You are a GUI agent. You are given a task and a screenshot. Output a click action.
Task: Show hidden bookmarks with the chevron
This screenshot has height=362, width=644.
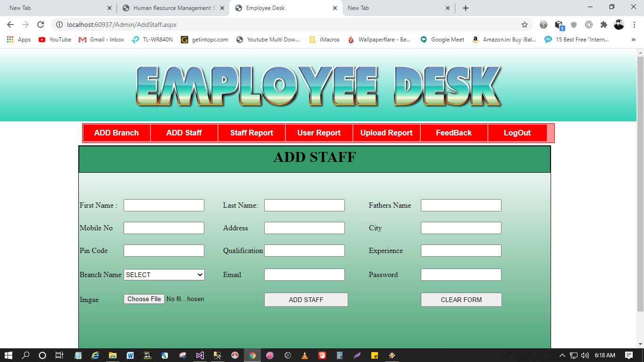click(633, 40)
